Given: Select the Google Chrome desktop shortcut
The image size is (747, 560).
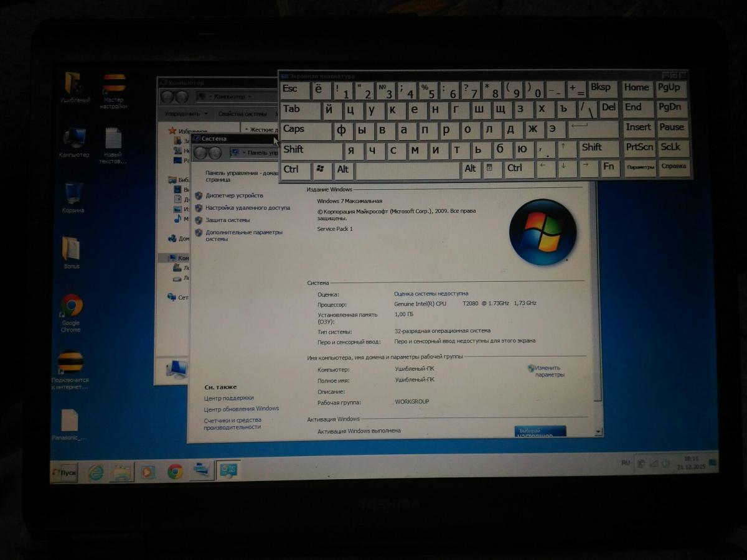Looking at the screenshot, I should coord(71,313).
